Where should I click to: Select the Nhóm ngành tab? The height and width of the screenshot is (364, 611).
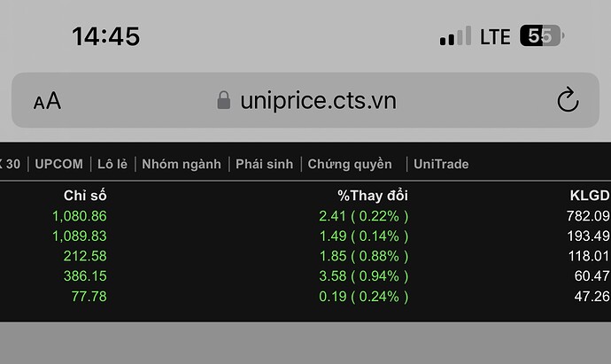[182, 164]
